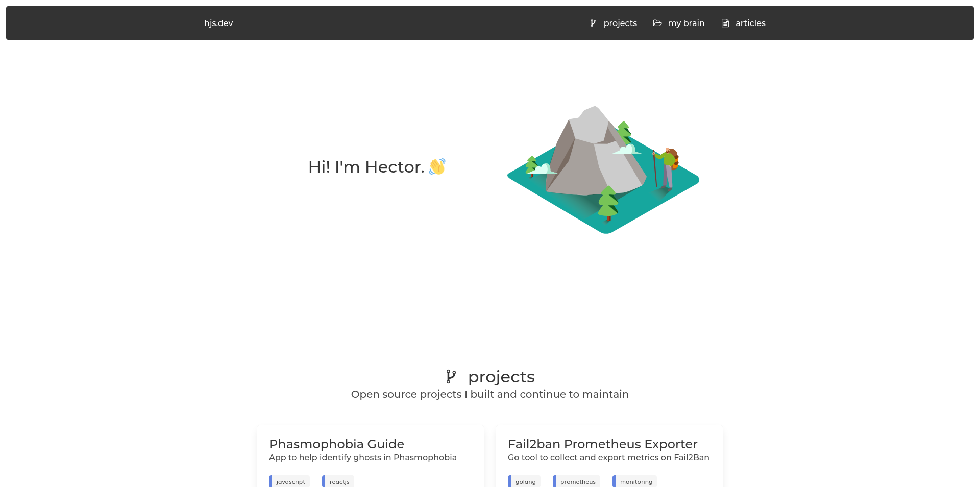The height and width of the screenshot is (487, 980).
Task: Open the articles navigation link
Action: click(x=750, y=23)
